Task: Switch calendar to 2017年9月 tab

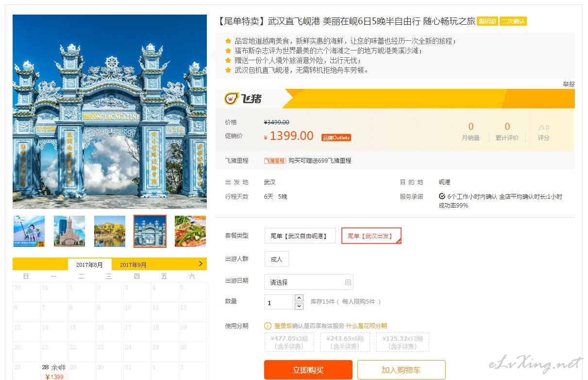Action: coord(133,265)
